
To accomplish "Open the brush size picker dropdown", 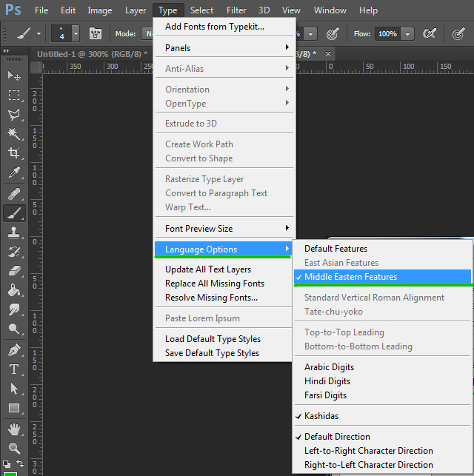I will pyautogui.click(x=76, y=33).
